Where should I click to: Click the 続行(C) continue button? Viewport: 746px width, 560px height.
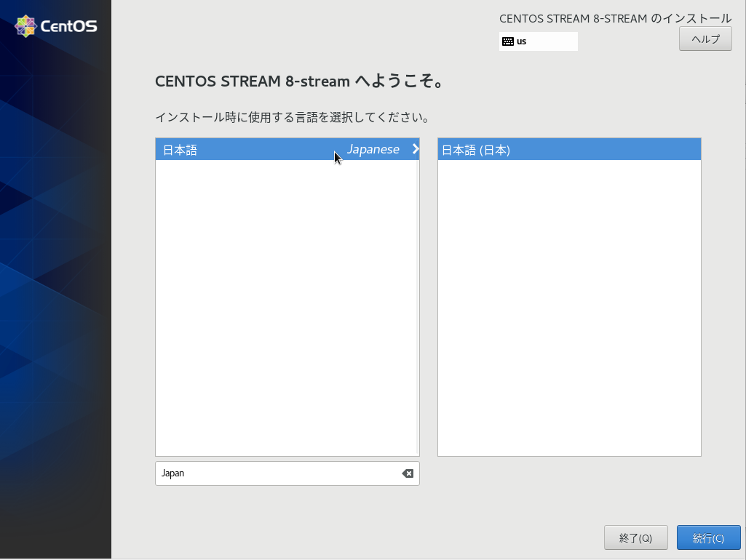708,537
